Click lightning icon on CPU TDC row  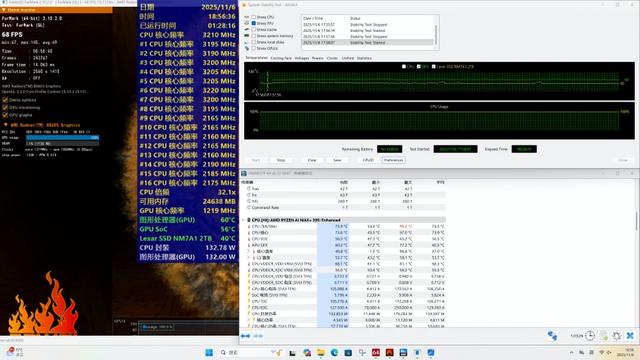pyautogui.click(x=249, y=301)
